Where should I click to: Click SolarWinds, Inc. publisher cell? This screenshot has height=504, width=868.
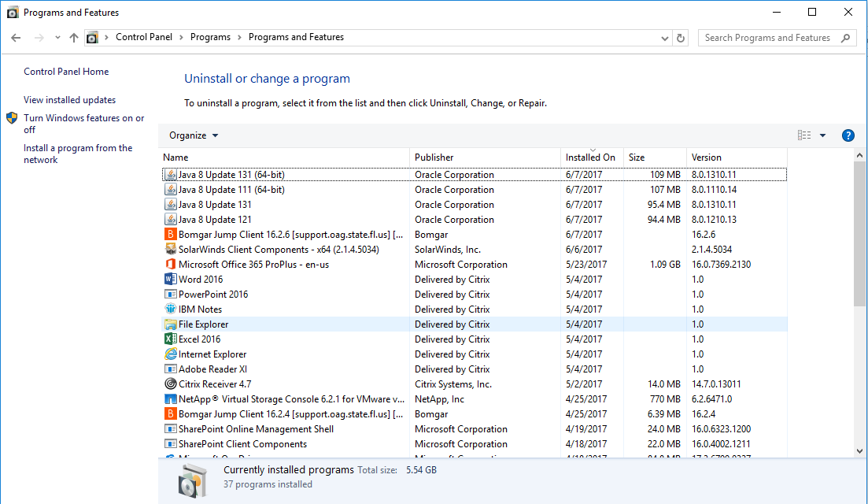click(448, 249)
